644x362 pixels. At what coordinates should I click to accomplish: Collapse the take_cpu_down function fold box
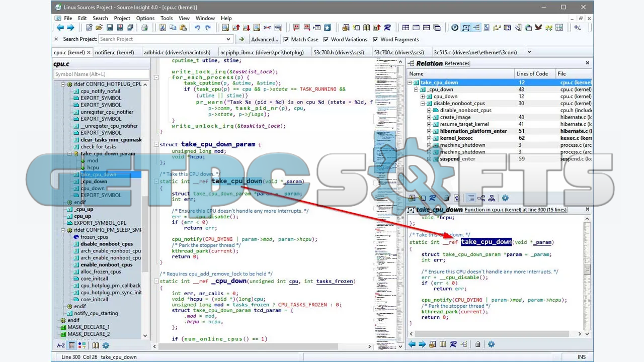point(156,182)
